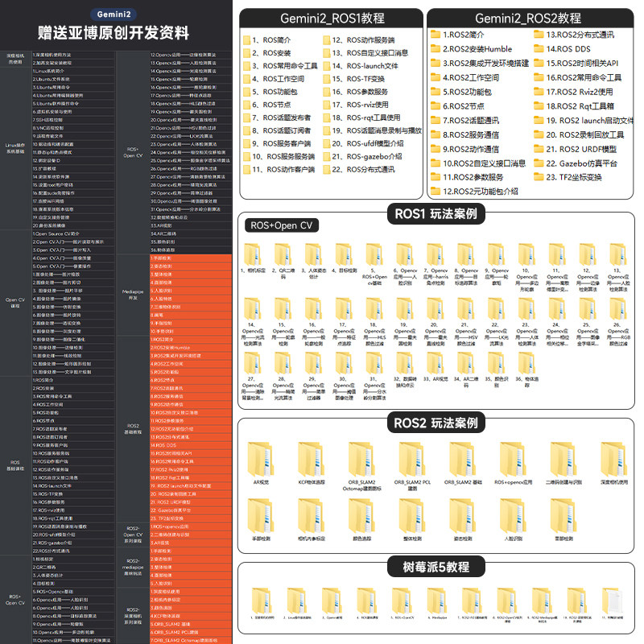Click '10.ROS2自定义接口消息' text
Screen dimensions: 644x644
[485, 163]
